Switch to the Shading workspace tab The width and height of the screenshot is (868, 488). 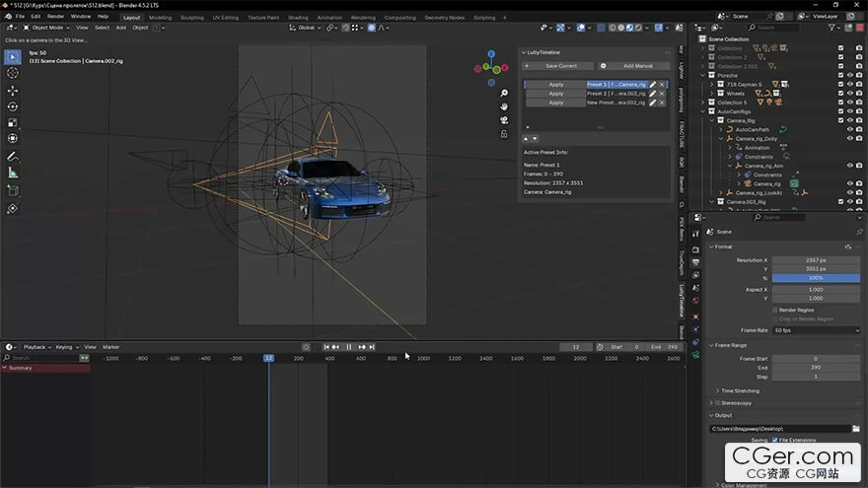(x=298, y=17)
